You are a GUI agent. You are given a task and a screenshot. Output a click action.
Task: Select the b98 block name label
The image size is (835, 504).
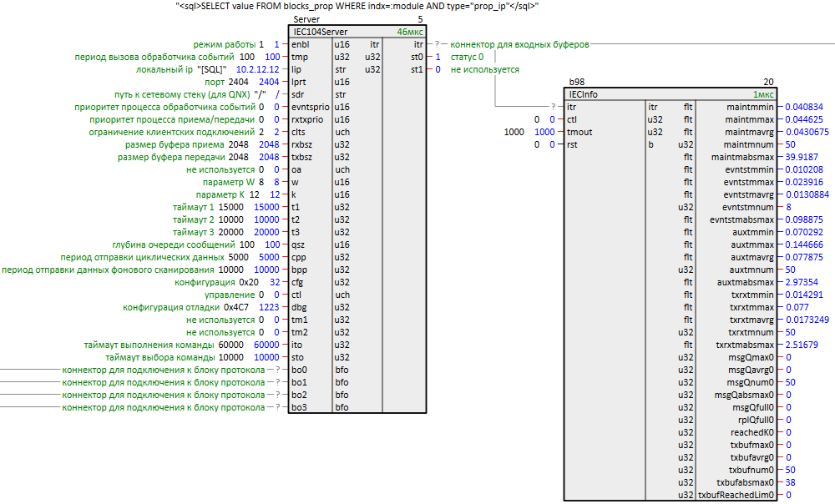coord(576,82)
